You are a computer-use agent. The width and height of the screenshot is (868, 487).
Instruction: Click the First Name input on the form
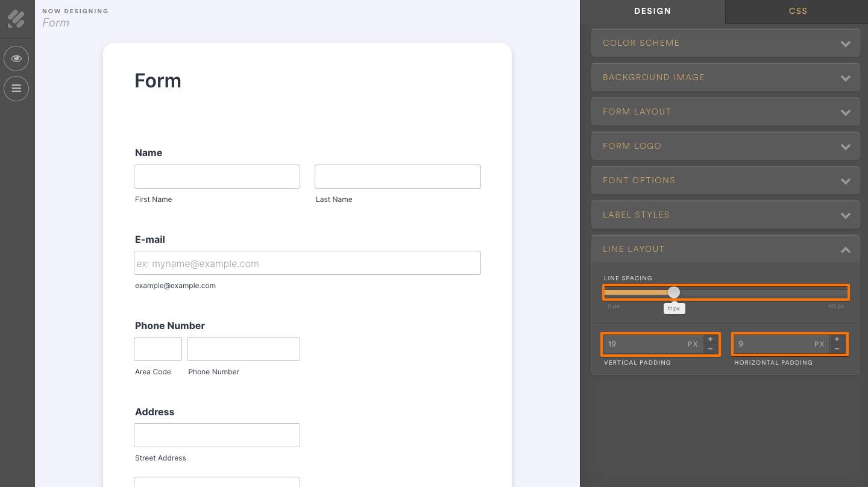tap(216, 176)
